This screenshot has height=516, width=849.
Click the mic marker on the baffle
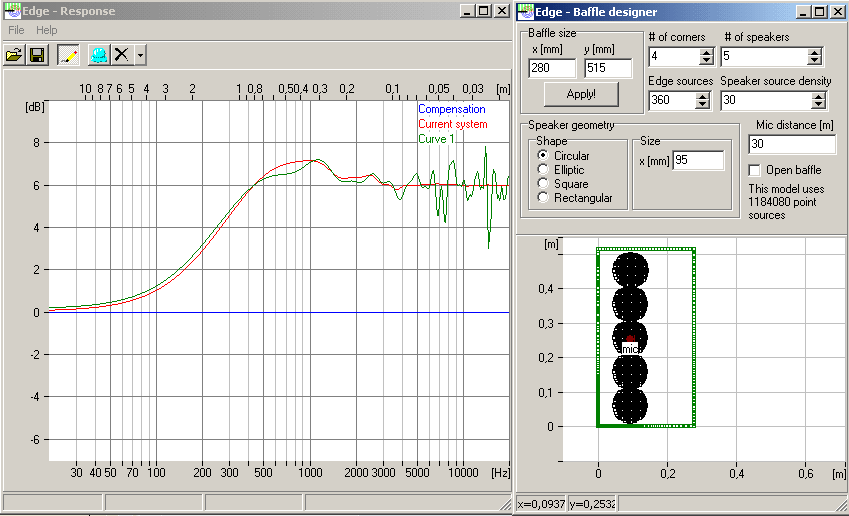630,349
